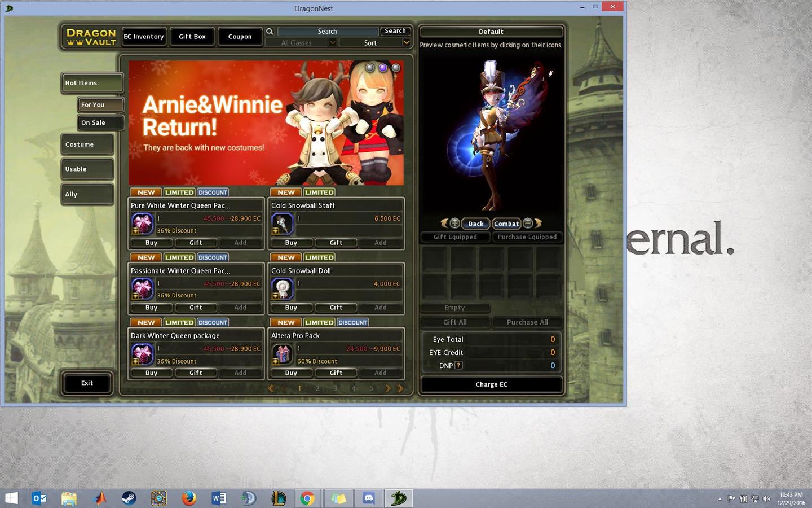Image resolution: width=812 pixels, height=508 pixels.
Task: Click the search magnifier icon
Action: coord(270,32)
